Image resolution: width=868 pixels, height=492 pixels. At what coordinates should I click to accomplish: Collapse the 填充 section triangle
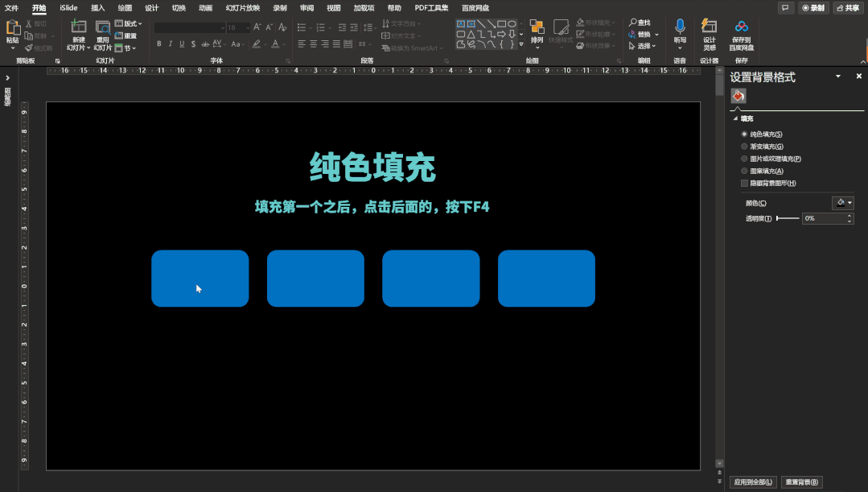pyautogui.click(x=735, y=118)
